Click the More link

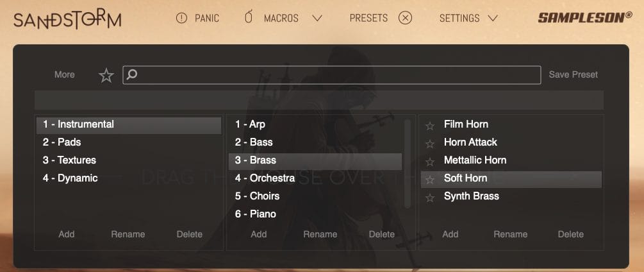(65, 75)
